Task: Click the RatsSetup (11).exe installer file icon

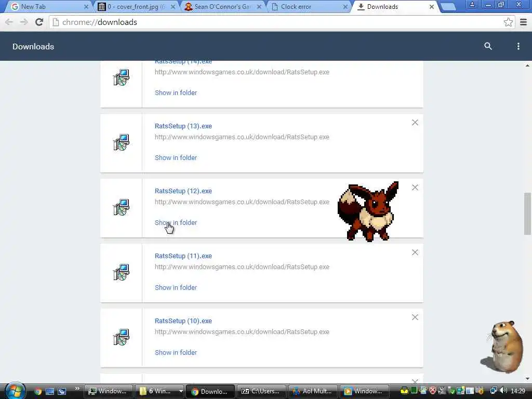Action: (121, 272)
